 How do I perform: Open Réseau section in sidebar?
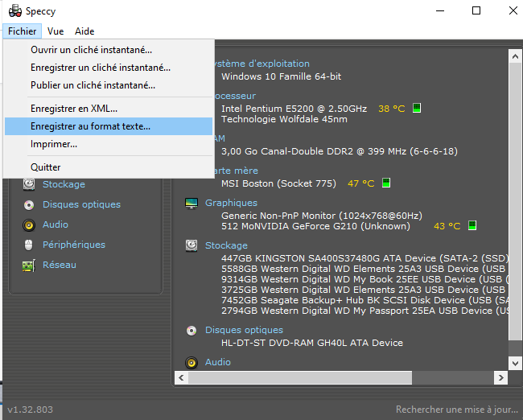60,265
